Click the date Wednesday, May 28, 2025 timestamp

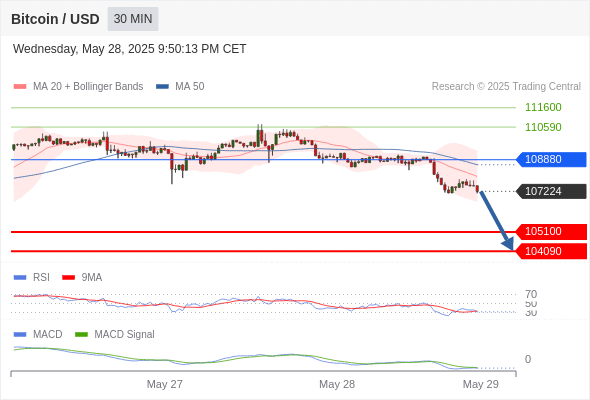(129, 49)
